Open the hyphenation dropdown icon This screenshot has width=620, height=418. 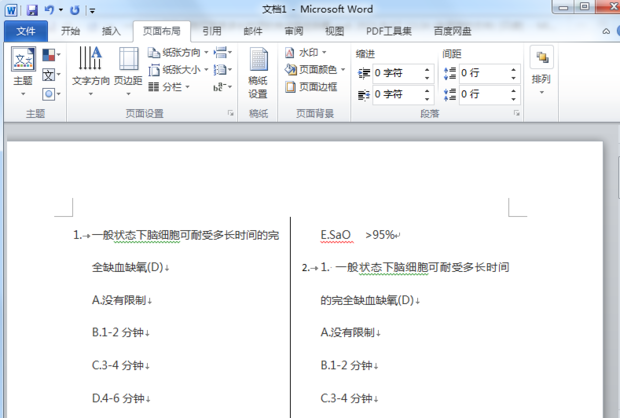coord(223,87)
